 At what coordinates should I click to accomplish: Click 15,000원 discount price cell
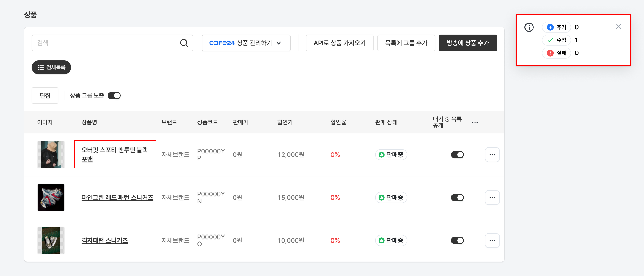(291, 198)
